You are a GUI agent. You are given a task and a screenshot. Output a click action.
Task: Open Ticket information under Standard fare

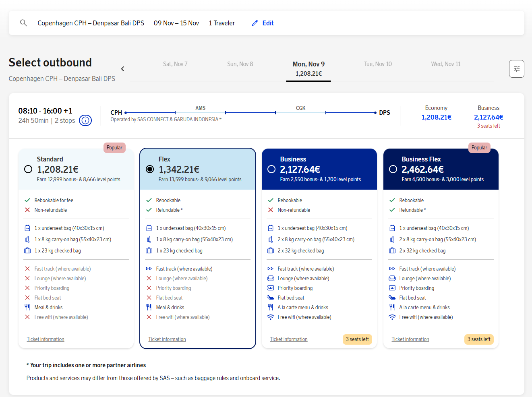pos(46,339)
